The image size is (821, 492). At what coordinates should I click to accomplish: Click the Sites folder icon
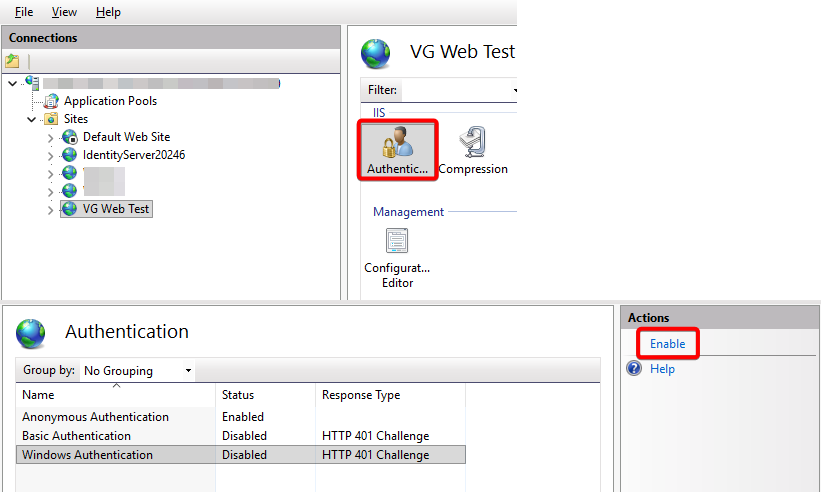click(51, 119)
